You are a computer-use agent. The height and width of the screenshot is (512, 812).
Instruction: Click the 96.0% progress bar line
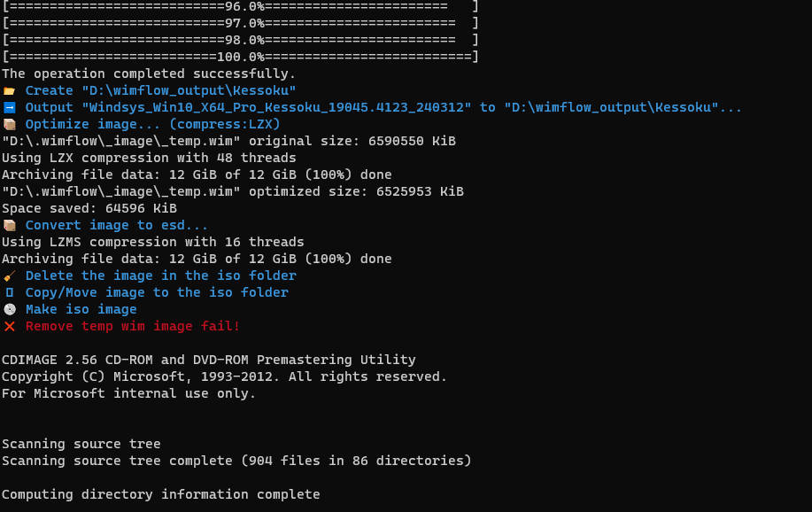tap(240, 6)
